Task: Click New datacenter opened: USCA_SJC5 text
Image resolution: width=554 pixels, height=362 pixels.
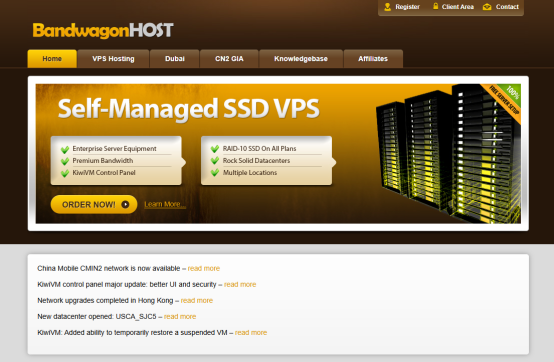Action: 97,317
